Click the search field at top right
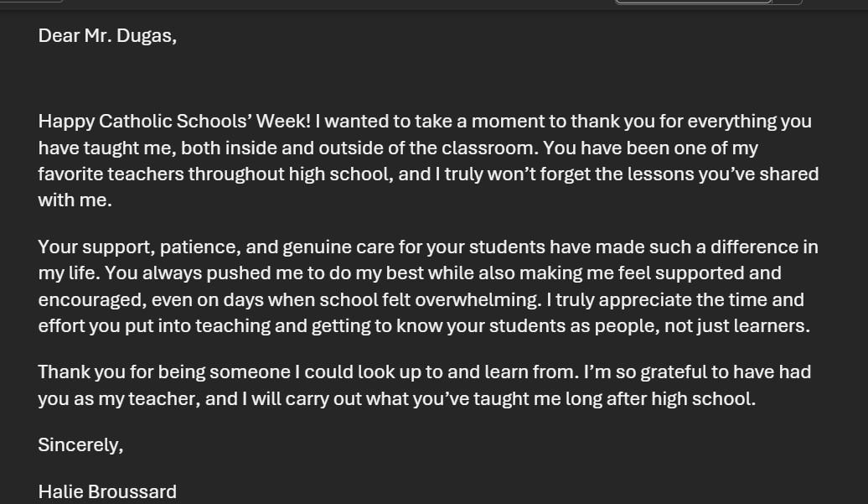868x504 pixels. pyautogui.click(x=692, y=2)
